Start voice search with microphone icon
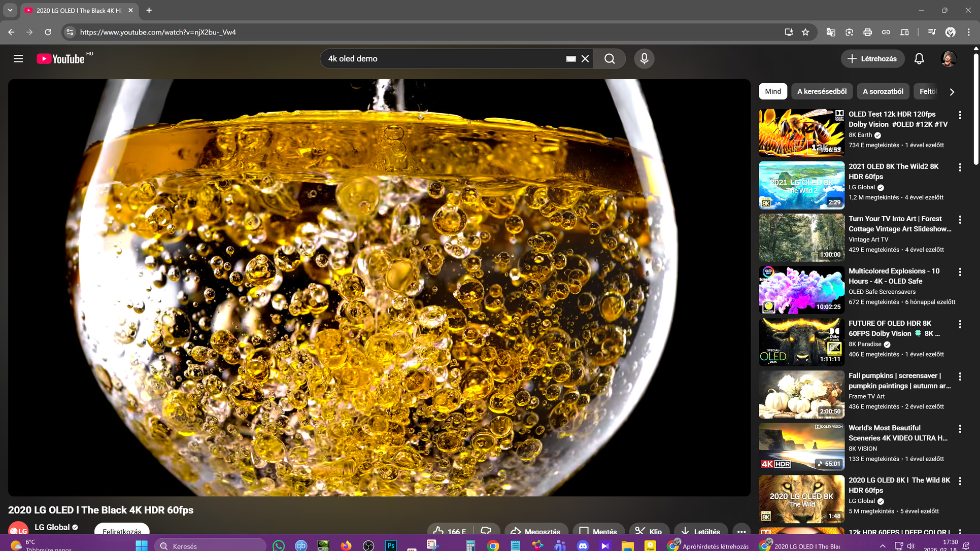The image size is (980, 551). [644, 59]
